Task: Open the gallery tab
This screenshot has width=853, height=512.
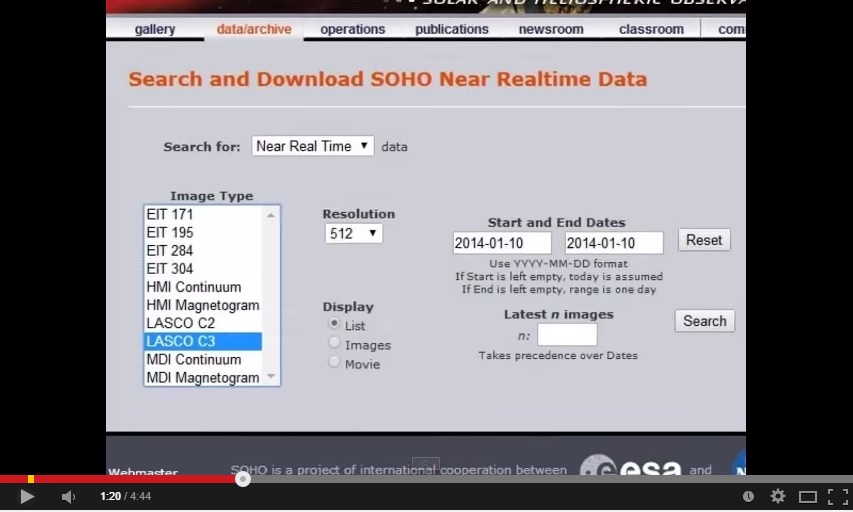Action: pyautogui.click(x=155, y=29)
